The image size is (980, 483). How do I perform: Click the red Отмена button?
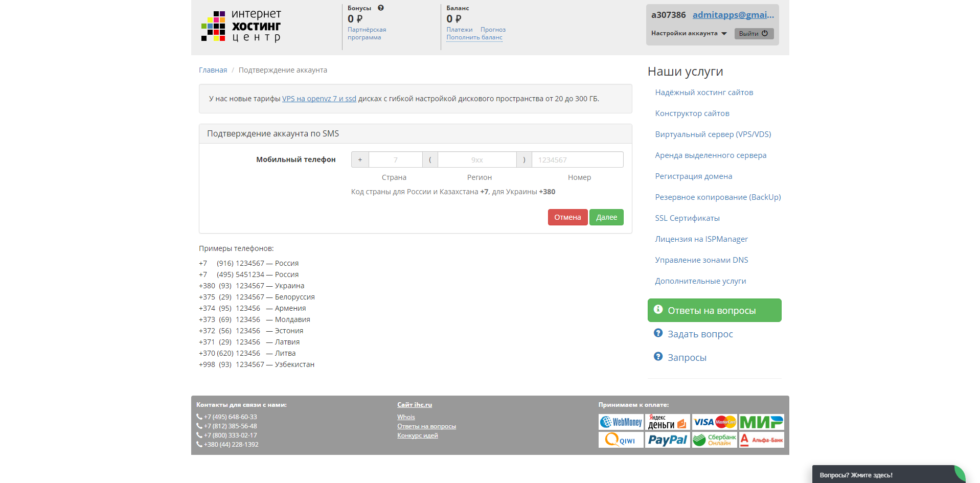tap(567, 217)
